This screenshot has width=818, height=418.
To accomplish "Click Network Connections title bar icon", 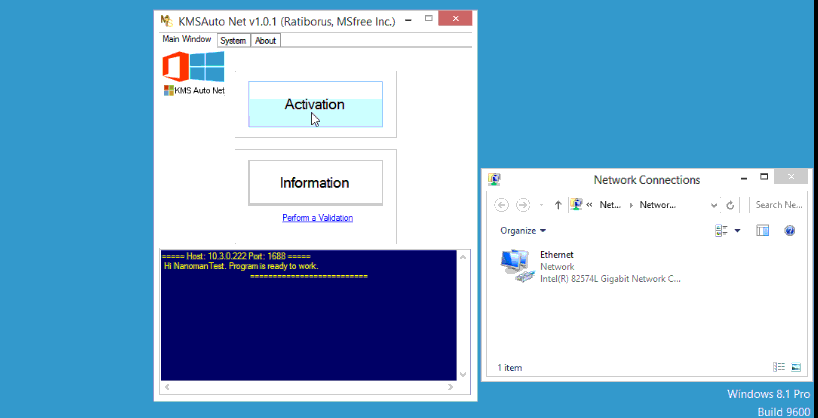I will 494,180.
